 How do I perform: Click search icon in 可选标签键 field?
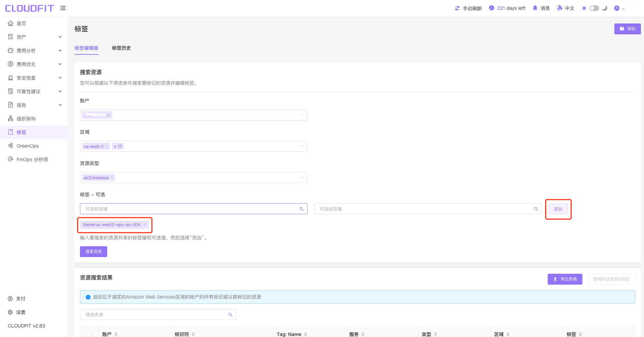[x=301, y=209]
